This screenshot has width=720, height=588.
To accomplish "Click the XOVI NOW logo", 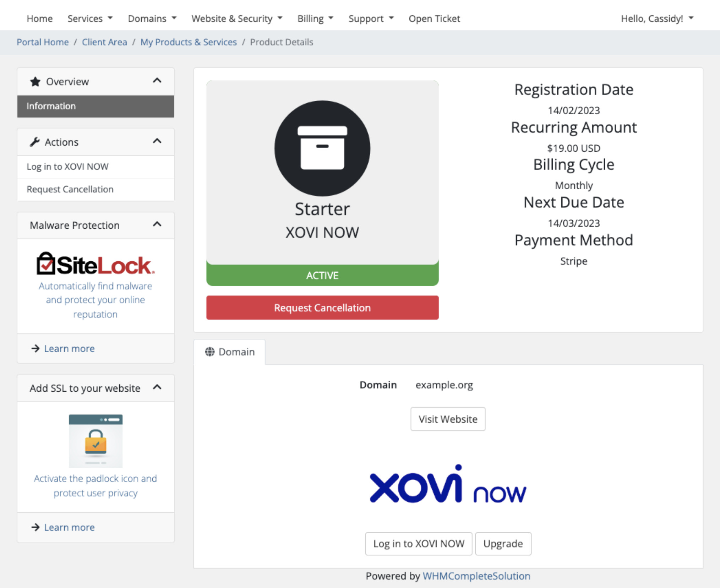I will coord(448,484).
